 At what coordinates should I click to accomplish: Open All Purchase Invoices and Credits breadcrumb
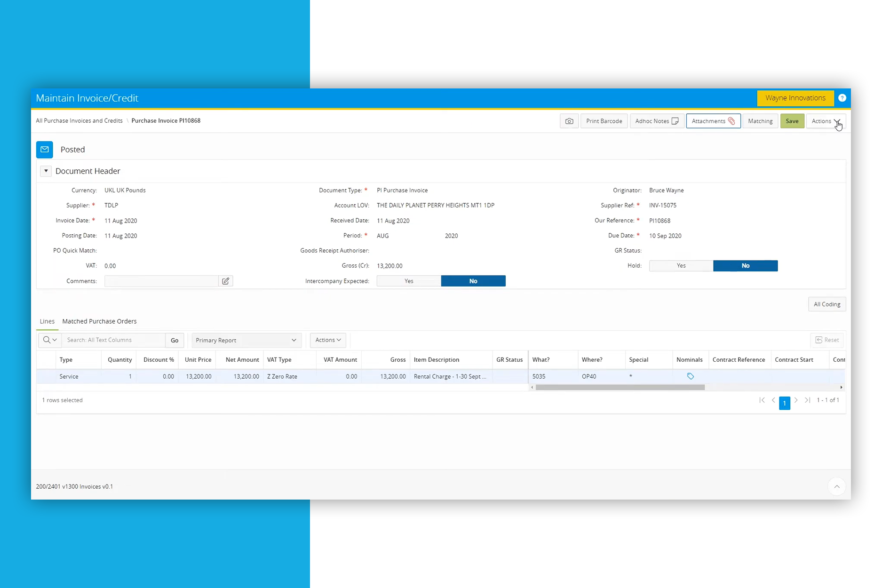pos(79,121)
